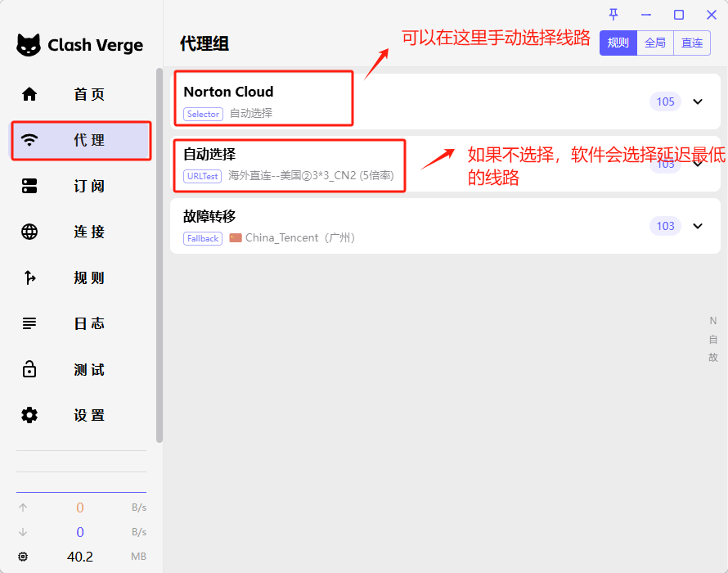Expand the 故障转移 fallback group

(698, 226)
